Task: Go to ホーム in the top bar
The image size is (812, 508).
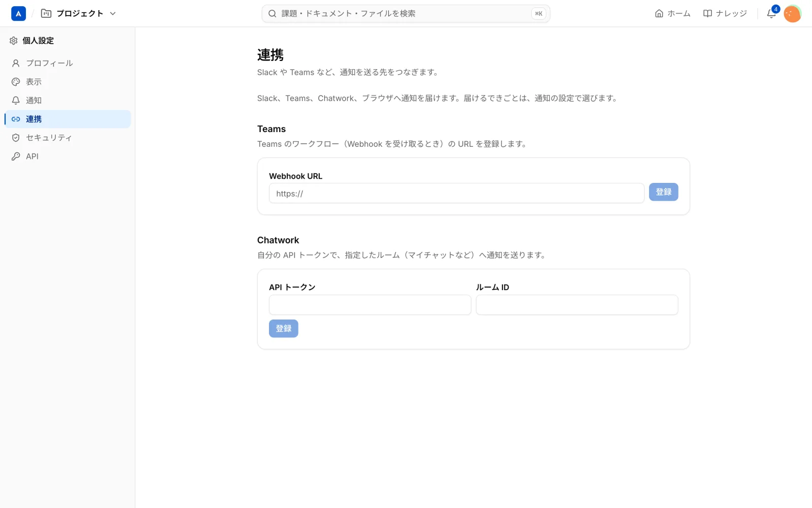Action: click(x=672, y=14)
